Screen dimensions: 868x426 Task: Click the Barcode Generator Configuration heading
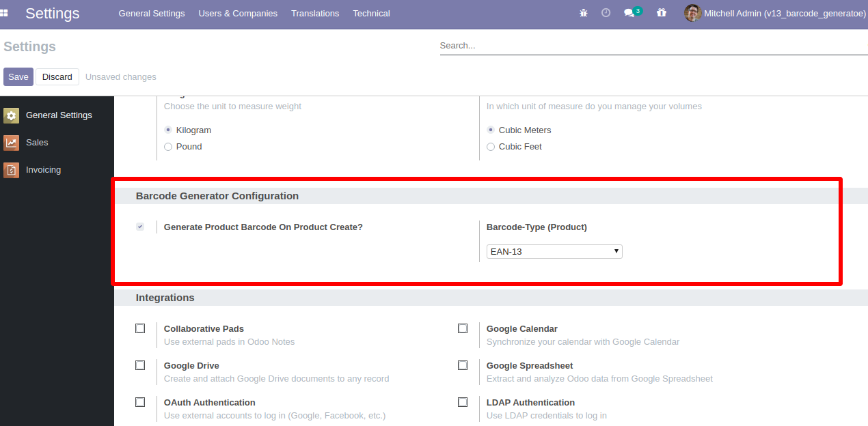point(217,196)
